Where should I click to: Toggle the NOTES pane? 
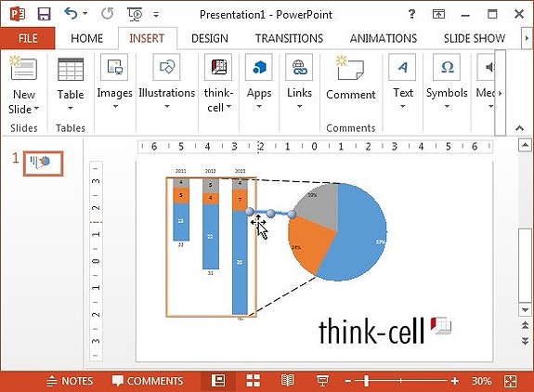pos(70,381)
